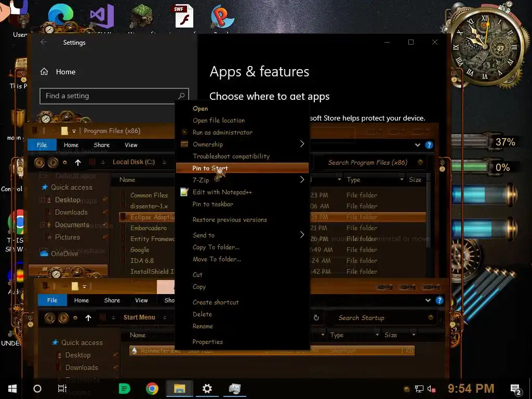Choose Pin to Start
Image resolution: width=532 pixels, height=399 pixels.
pos(242,168)
